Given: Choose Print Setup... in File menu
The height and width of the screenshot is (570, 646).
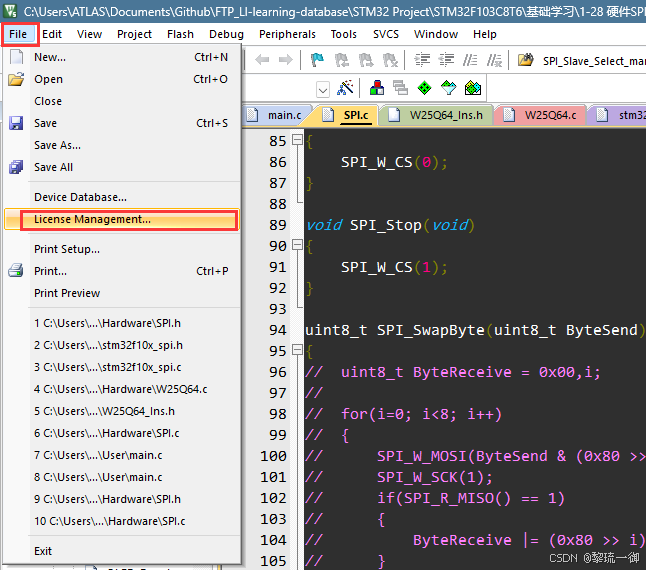Looking at the screenshot, I should [122, 249].
